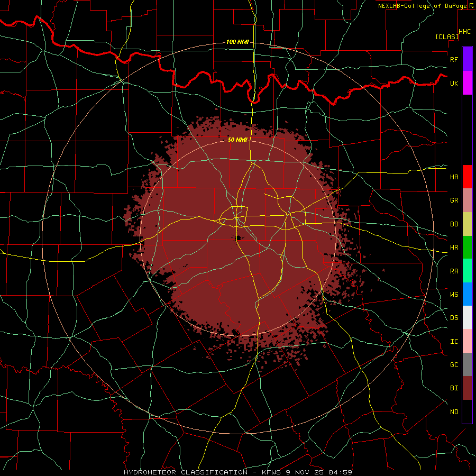
Task: Click the radar site center blank spot
Action: (x=239, y=238)
